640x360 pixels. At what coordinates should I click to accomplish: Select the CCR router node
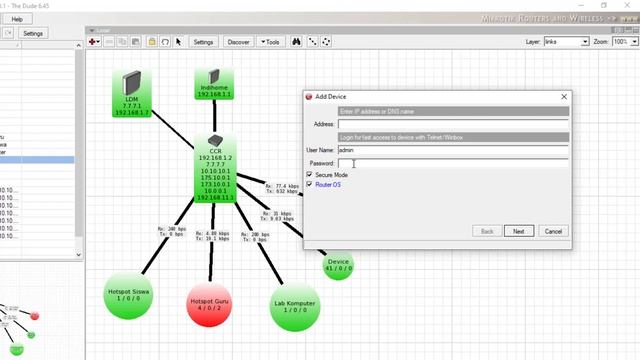215,168
